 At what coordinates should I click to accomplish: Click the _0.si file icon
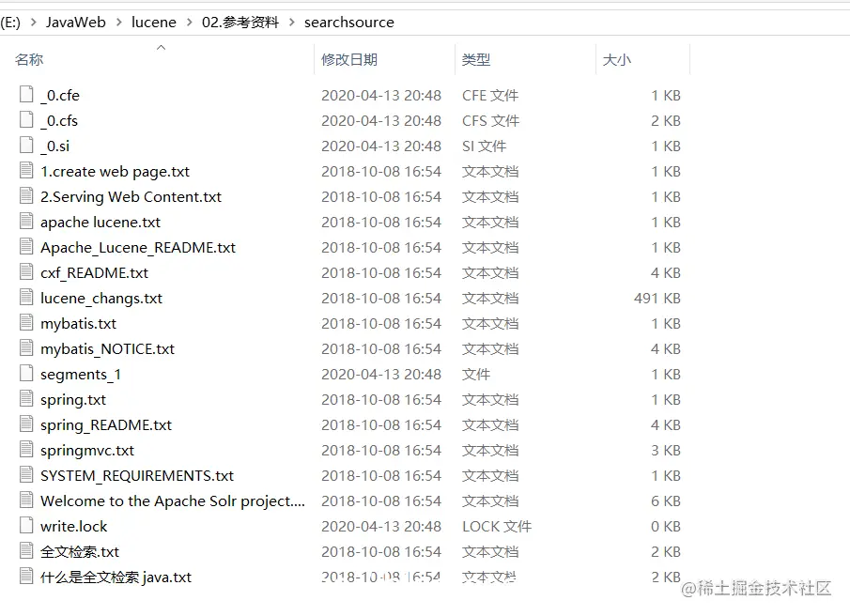[24, 146]
